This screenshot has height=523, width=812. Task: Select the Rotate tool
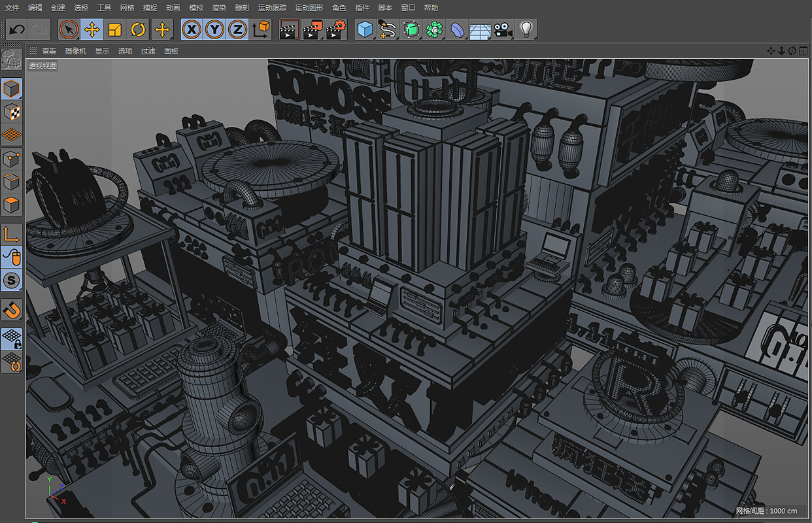click(138, 29)
